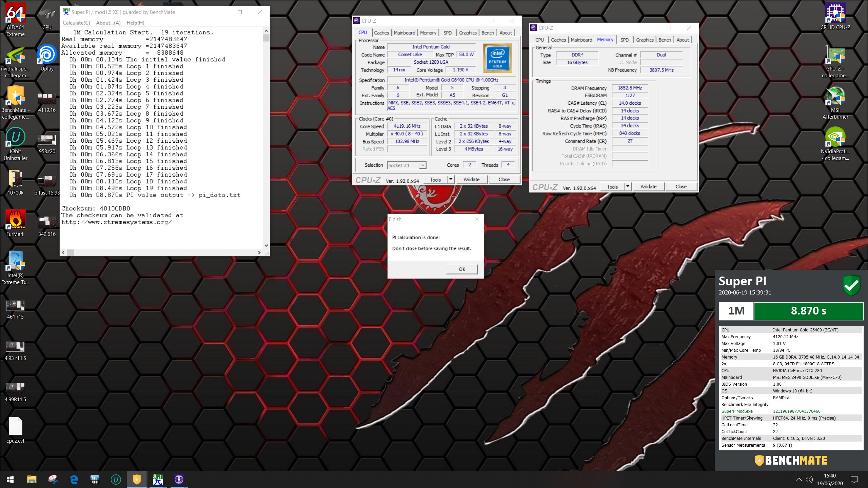Open IObit Uninstaller taskbar icon
This screenshot has height=488, width=868.
pyautogui.click(x=116, y=480)
